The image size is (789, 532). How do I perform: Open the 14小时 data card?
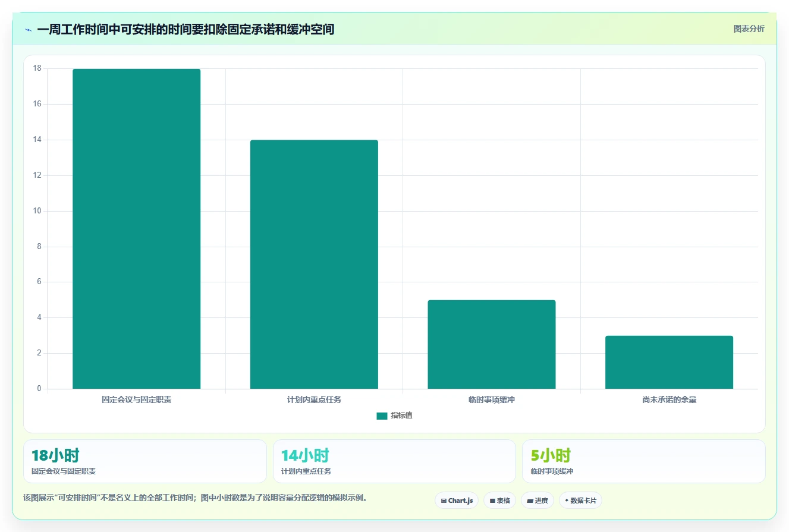(394, 461)
